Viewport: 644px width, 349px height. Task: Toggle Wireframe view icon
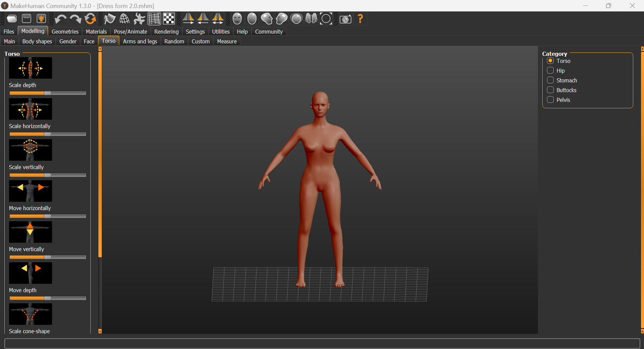tap(124, 19)
